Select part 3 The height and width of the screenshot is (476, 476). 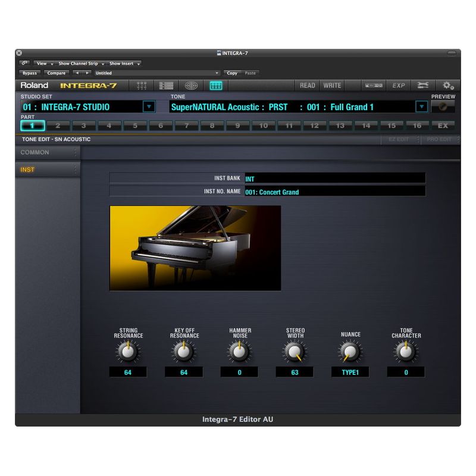pos(84,126)
